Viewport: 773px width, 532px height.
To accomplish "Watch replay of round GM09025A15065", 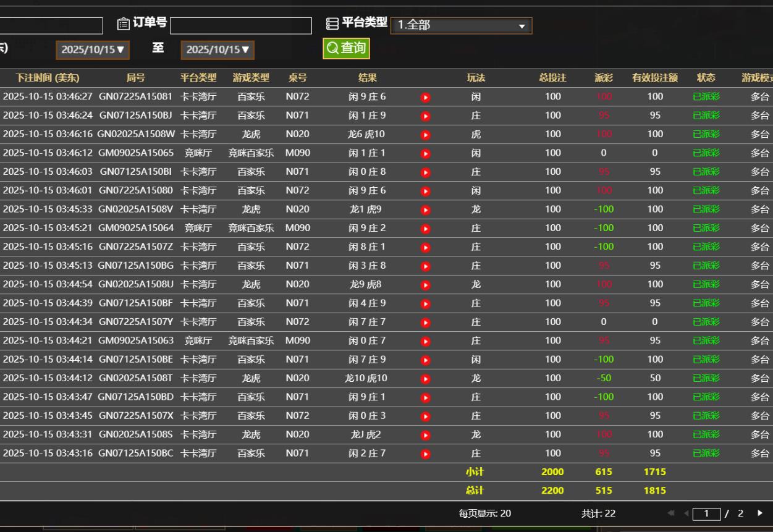I will [425, 153].
